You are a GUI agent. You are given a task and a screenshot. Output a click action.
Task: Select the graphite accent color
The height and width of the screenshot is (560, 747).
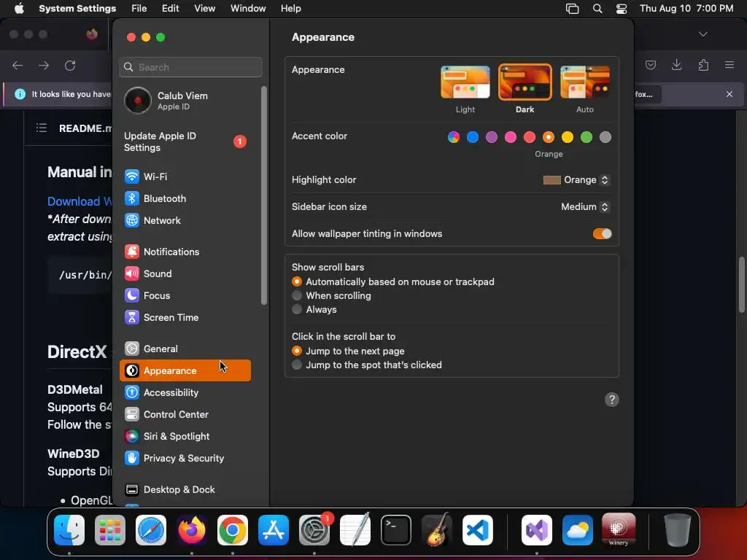click(x=605, y=137)
